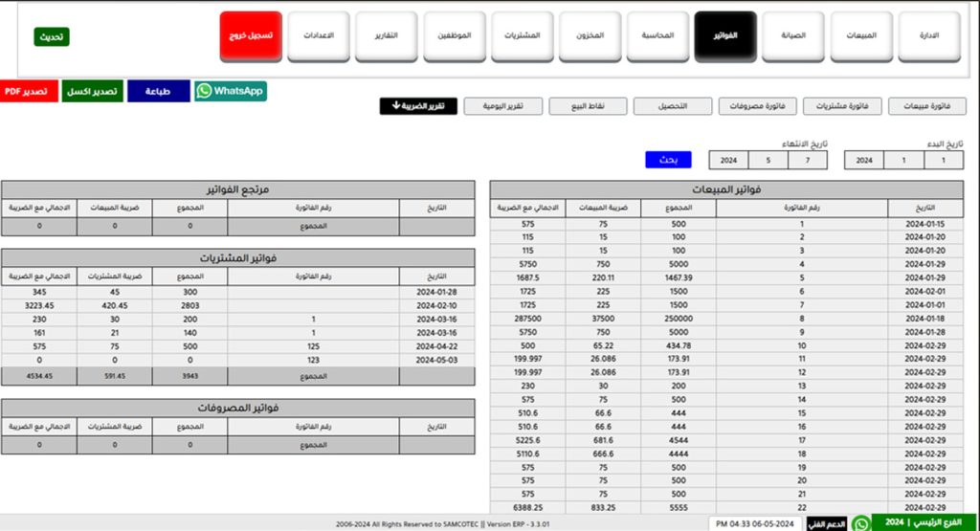The width and height of the screenshot is (980, 531).
Task: Open the daily report tab (تقرير اليومية)
Action: (x=502, y=106)
